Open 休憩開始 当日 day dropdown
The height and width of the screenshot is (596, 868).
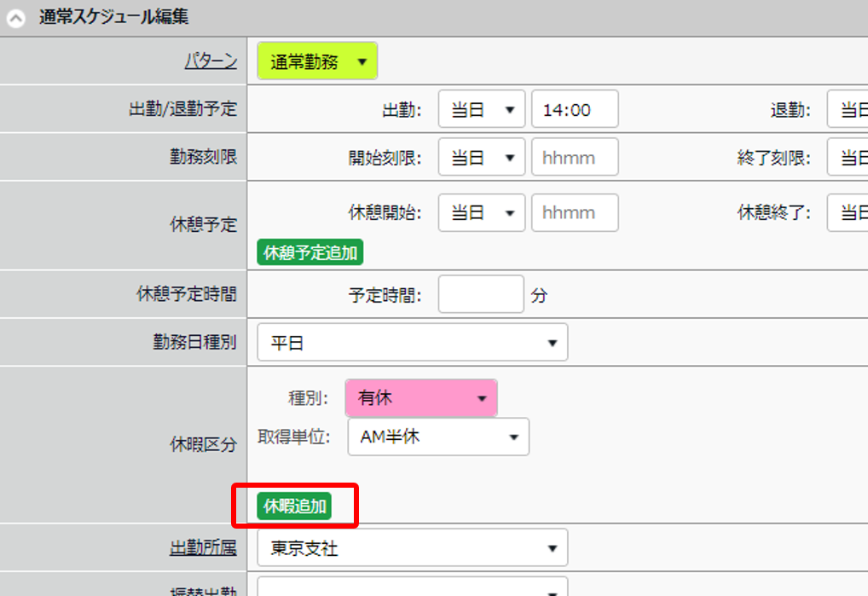(x=482, y=212)
